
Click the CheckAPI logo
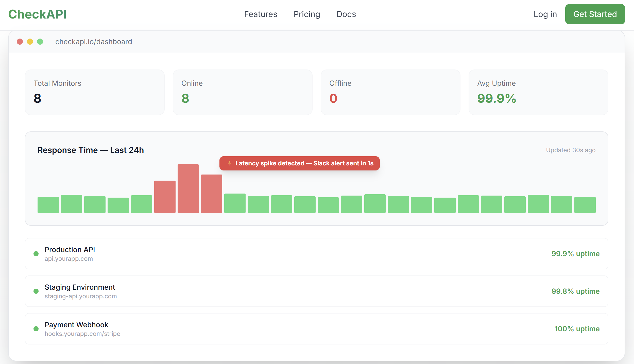37,14
